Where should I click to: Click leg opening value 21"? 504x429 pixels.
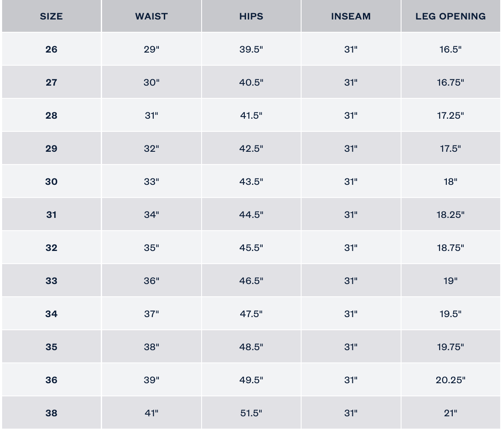click(x=450, y=413)
